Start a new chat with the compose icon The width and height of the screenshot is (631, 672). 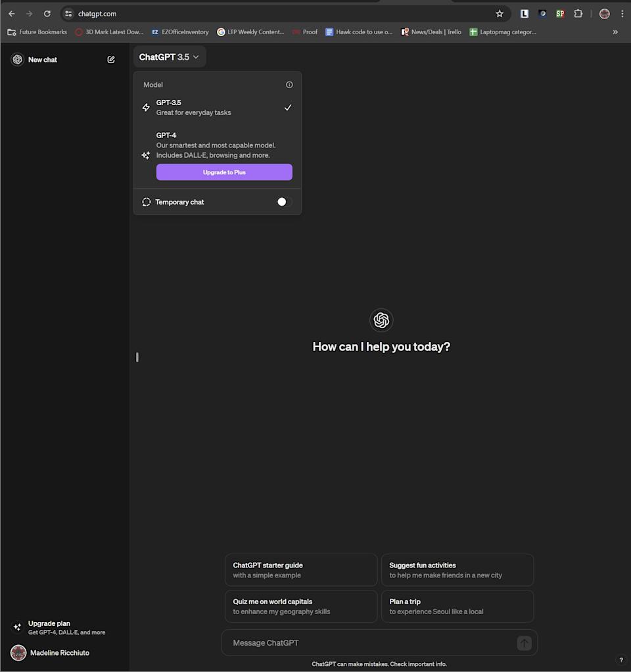[x=111, y=59]
